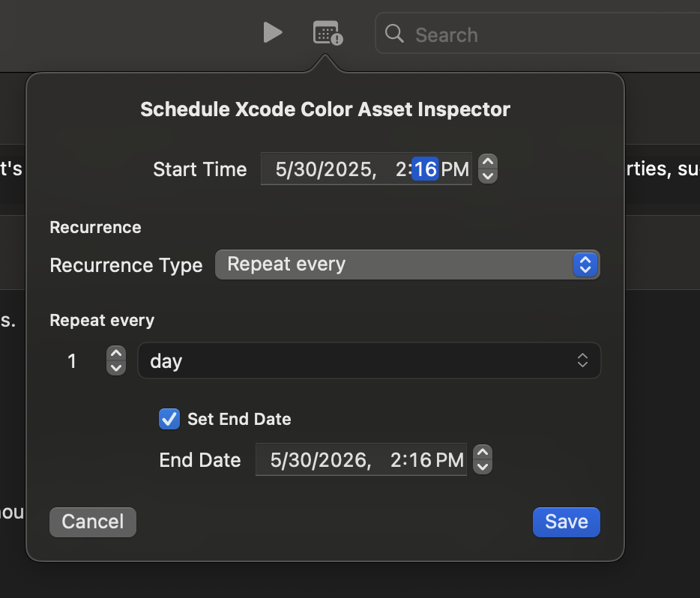Click the End Date label
Screen dimensions: 700x598
point(200,460)
